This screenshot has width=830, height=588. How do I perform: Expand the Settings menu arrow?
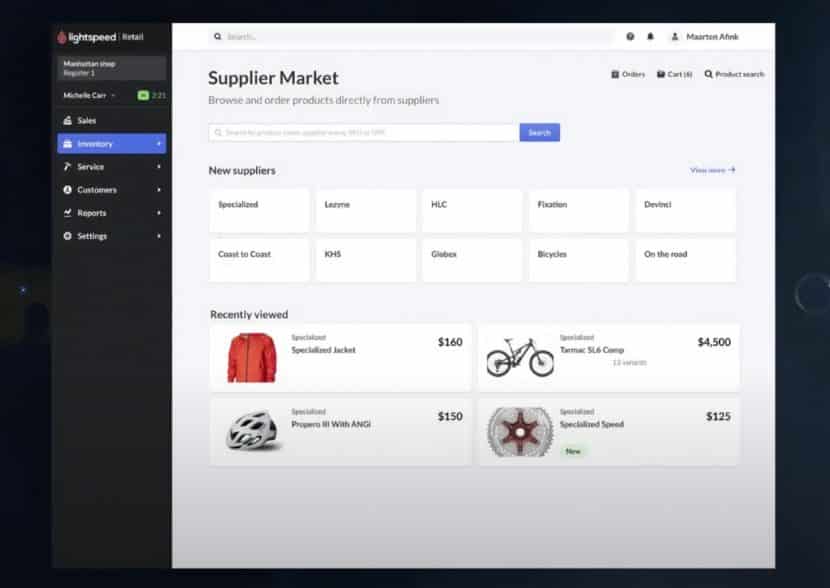(x=158, y=236)
